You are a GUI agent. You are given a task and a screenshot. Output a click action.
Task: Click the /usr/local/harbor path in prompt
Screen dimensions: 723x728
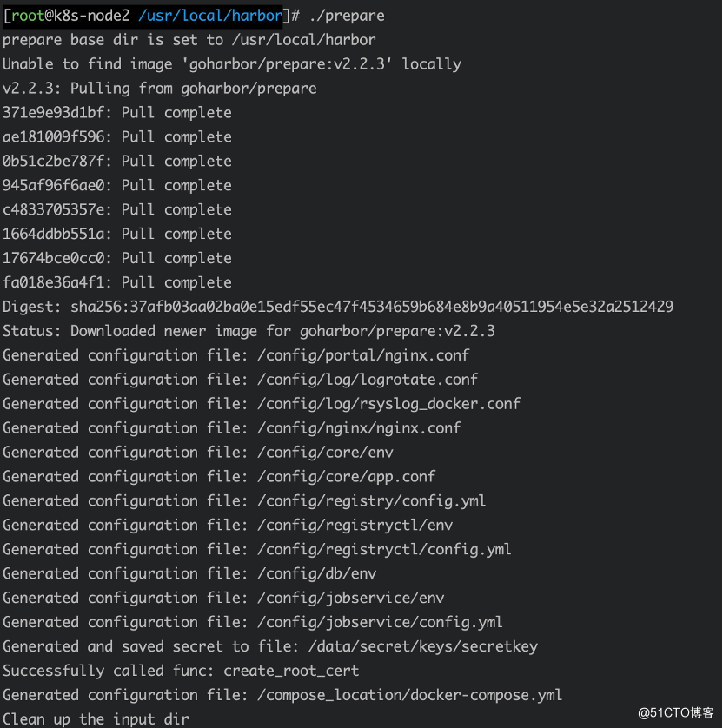click(211, 16)
